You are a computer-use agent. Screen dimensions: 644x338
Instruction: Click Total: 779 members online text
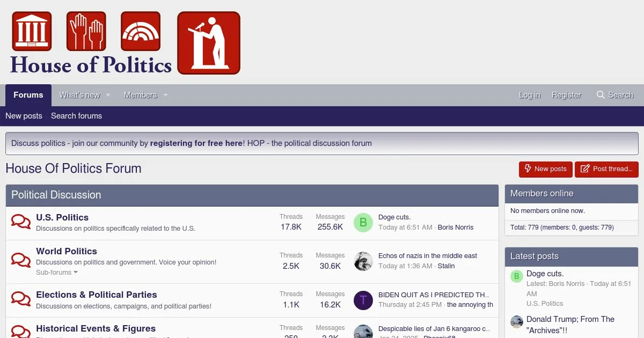pyautogui.click(x=562, y=227)
